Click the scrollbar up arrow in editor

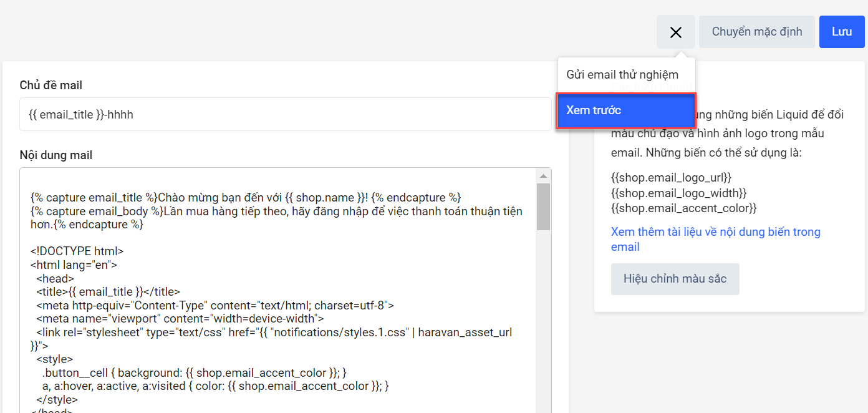coord(543,176)
